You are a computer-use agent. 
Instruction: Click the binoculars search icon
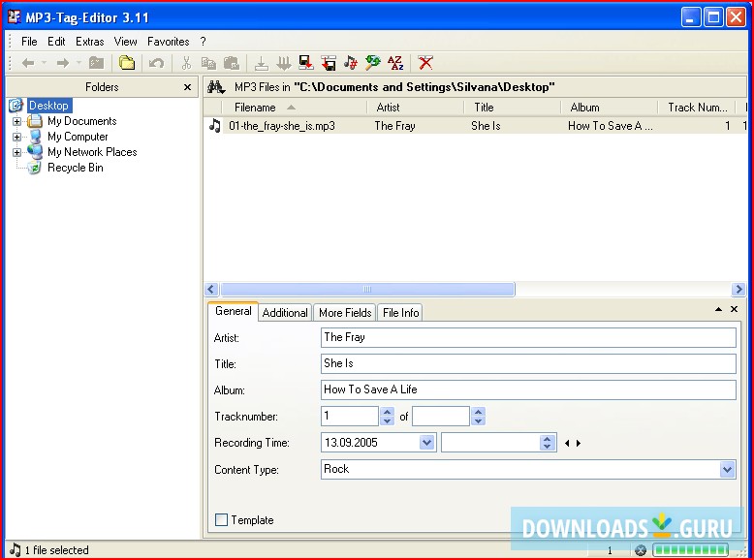coord(216,87)
